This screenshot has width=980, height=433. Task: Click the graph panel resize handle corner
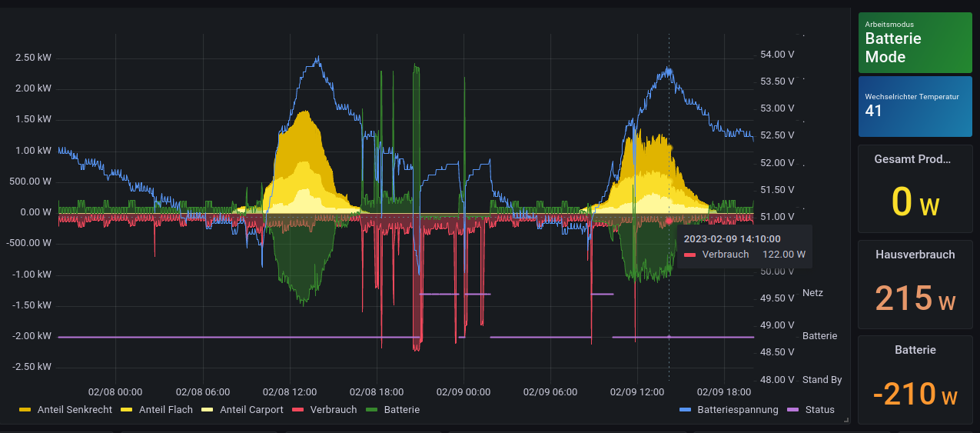846,420
